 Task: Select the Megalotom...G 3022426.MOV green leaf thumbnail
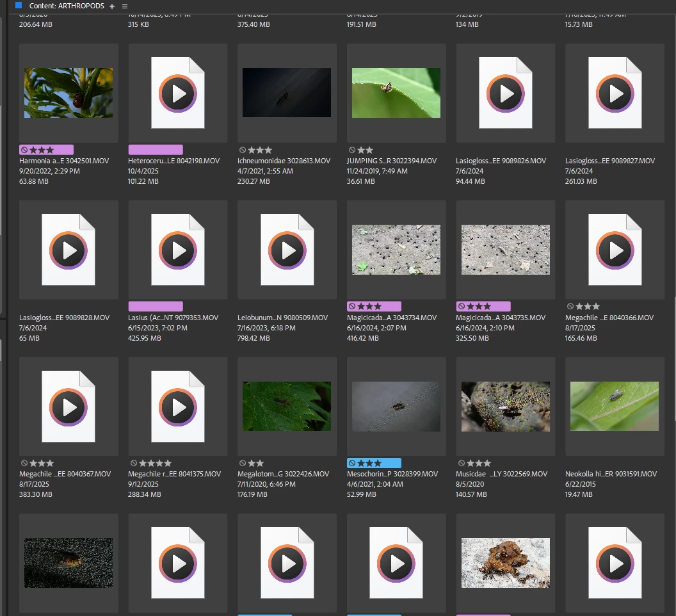pyautogui.click(x=287, y=407)
